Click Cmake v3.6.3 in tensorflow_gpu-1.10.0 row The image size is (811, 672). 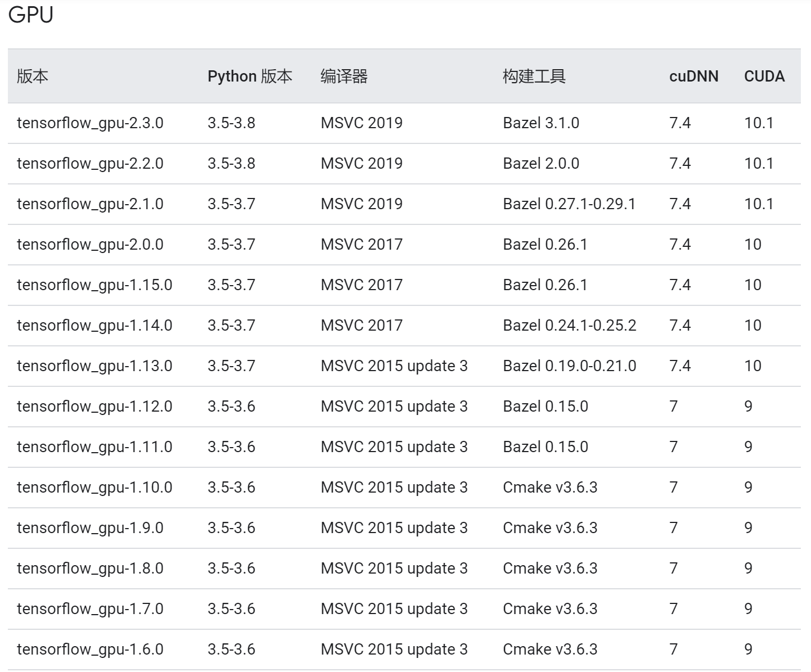[550, 488]
